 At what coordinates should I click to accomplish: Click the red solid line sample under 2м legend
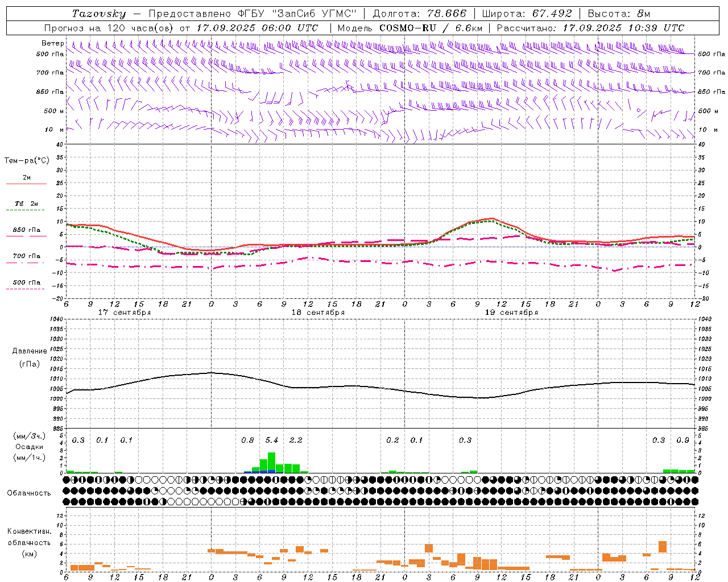click(x=26, y=184)
